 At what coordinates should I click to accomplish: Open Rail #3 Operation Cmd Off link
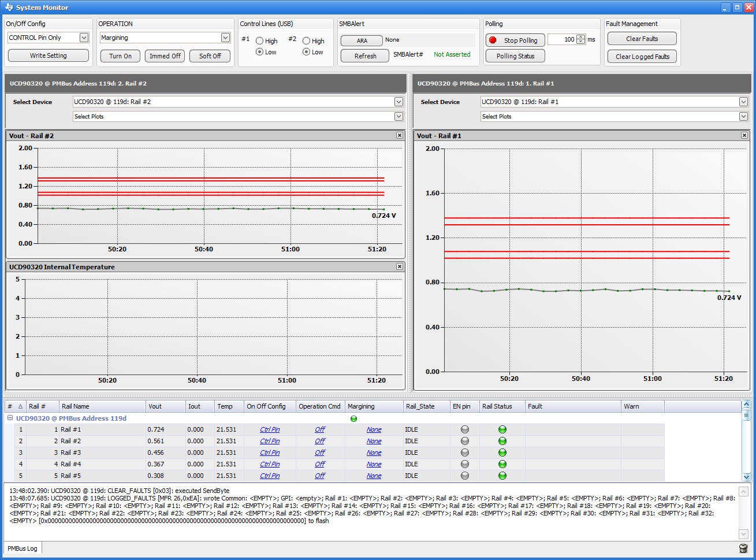320,453
